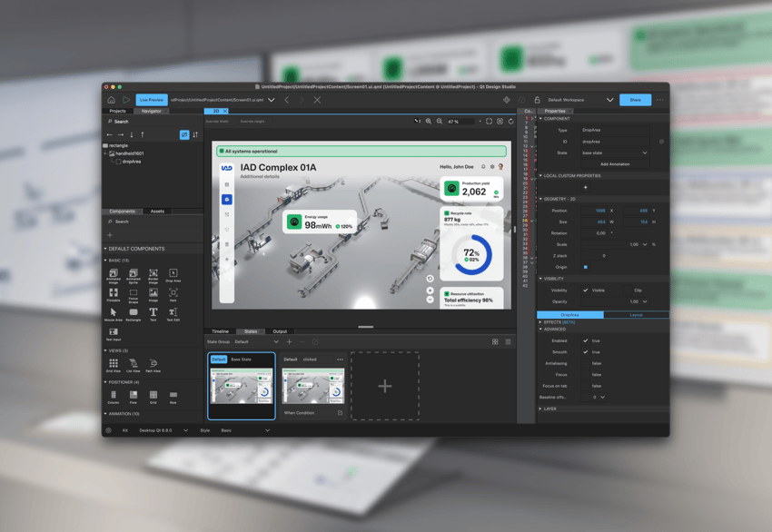
Task: Click the Share button
Action: [x=635, y=100]
